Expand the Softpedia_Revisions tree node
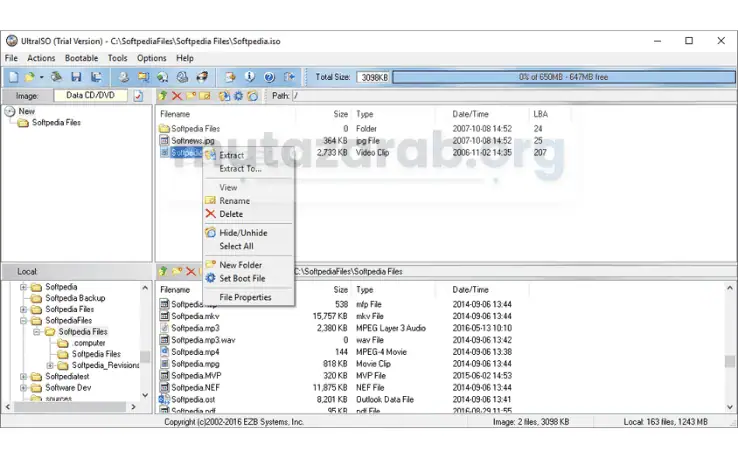 [x=50, y=365]
